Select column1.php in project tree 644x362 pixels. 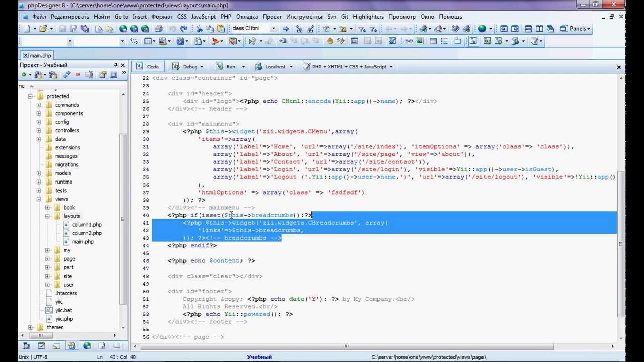(87, 225)
